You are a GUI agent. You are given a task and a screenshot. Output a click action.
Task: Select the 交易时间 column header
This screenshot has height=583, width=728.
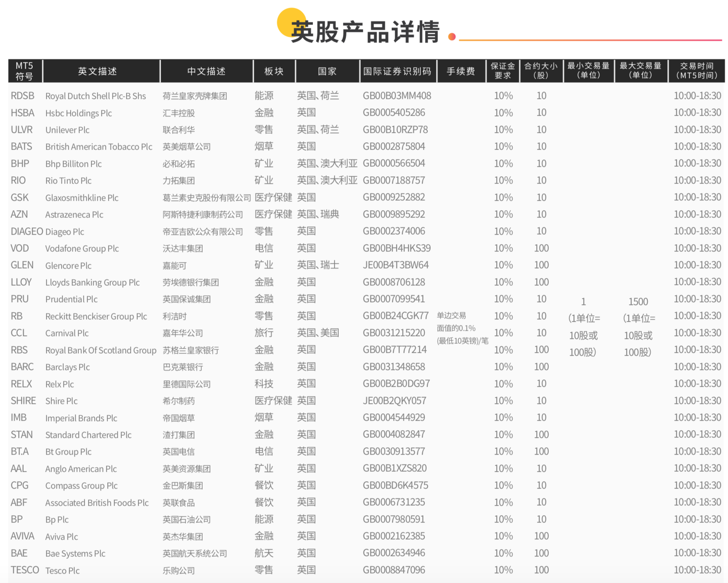[x=697, y=71]
